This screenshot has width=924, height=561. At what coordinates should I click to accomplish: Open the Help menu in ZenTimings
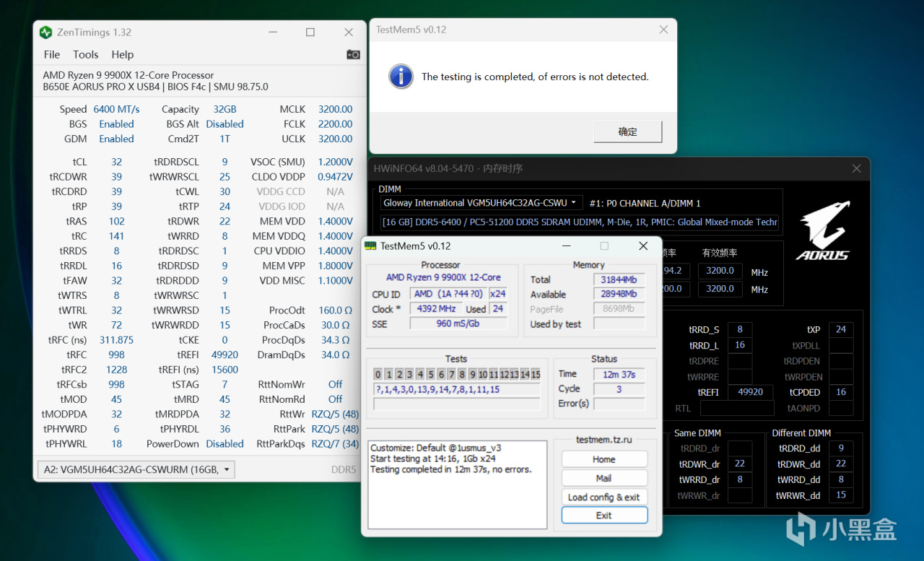click(x=122, y=55)
